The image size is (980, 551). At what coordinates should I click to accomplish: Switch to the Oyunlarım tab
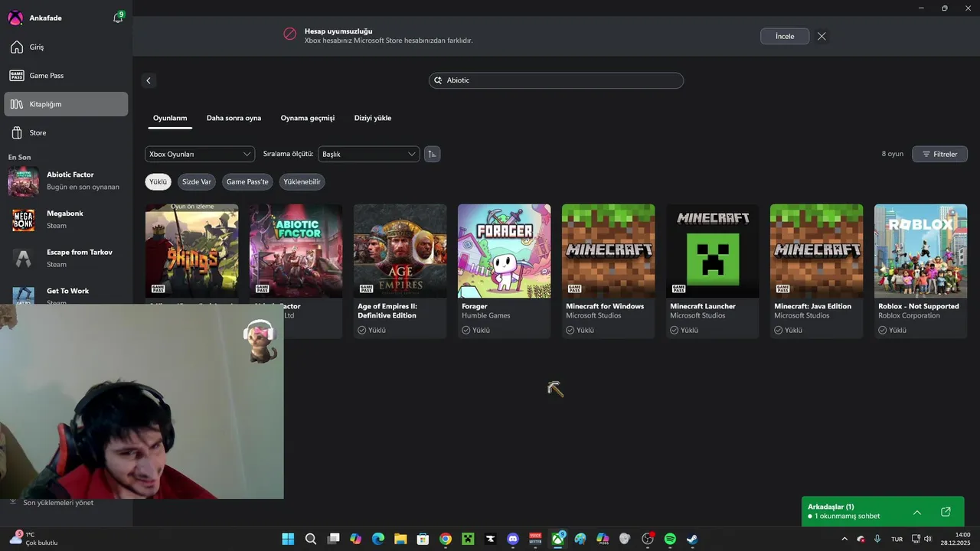170,118
